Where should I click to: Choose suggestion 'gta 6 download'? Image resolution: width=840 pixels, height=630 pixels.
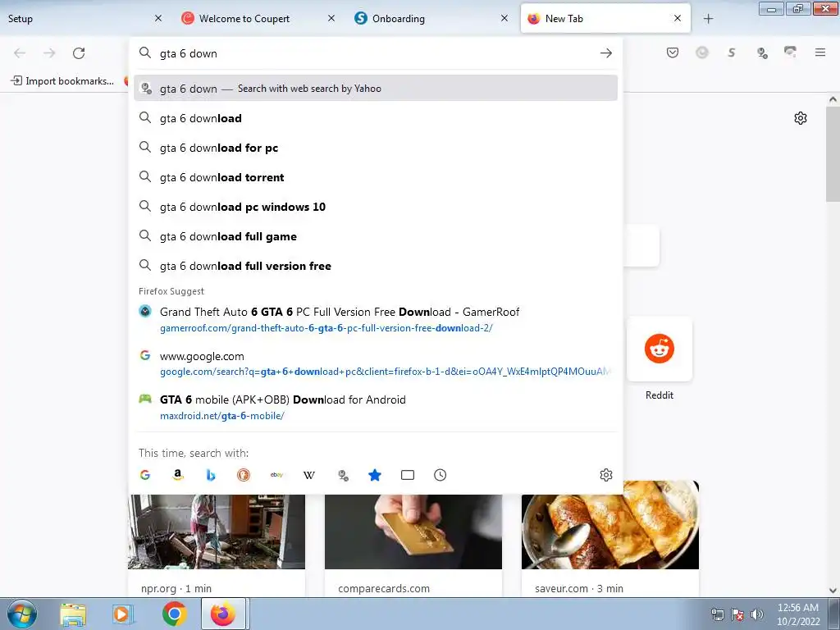(x=376, y=118)
